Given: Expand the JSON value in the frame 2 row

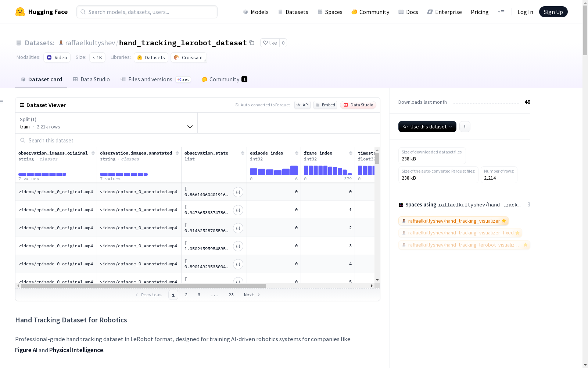Looking at the screenshot, I should [x=238, y=228].
